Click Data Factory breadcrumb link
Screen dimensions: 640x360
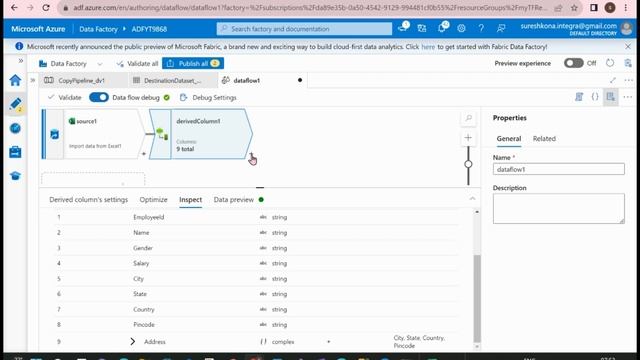click(98, 29)
